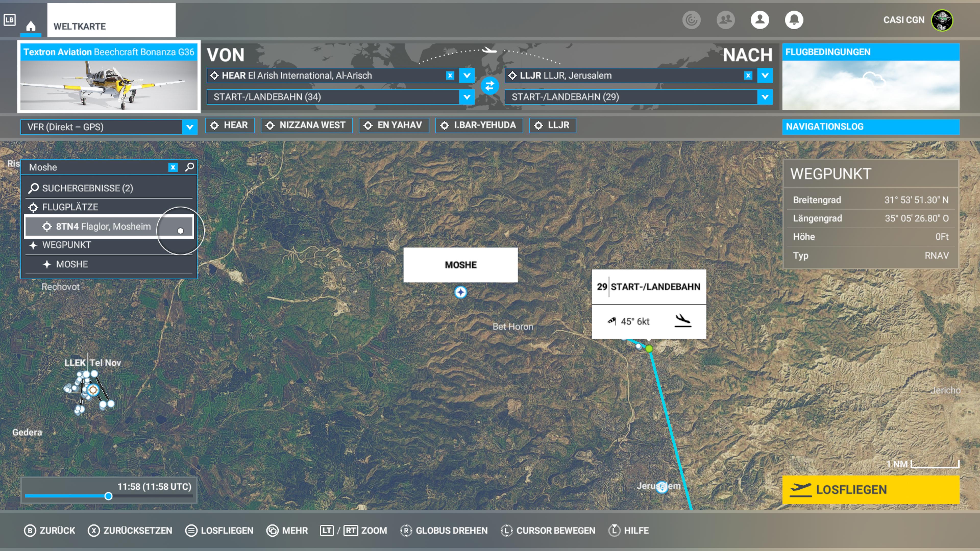
Task: Expand the arrival runway (29) dropdown
Action: tap(765, 97)
